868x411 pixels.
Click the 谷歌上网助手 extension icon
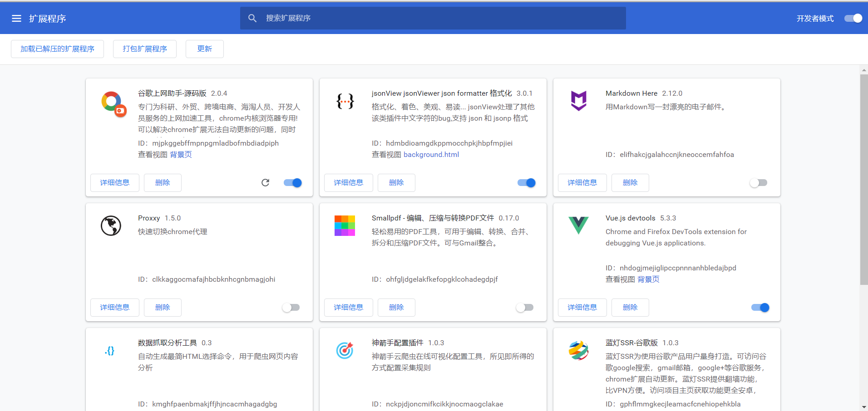(x=114, y=104)
